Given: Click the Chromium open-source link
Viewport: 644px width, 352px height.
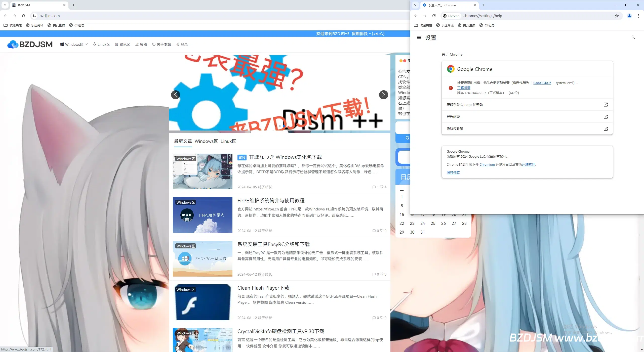Looking at the screenshot, I should 487,165.
